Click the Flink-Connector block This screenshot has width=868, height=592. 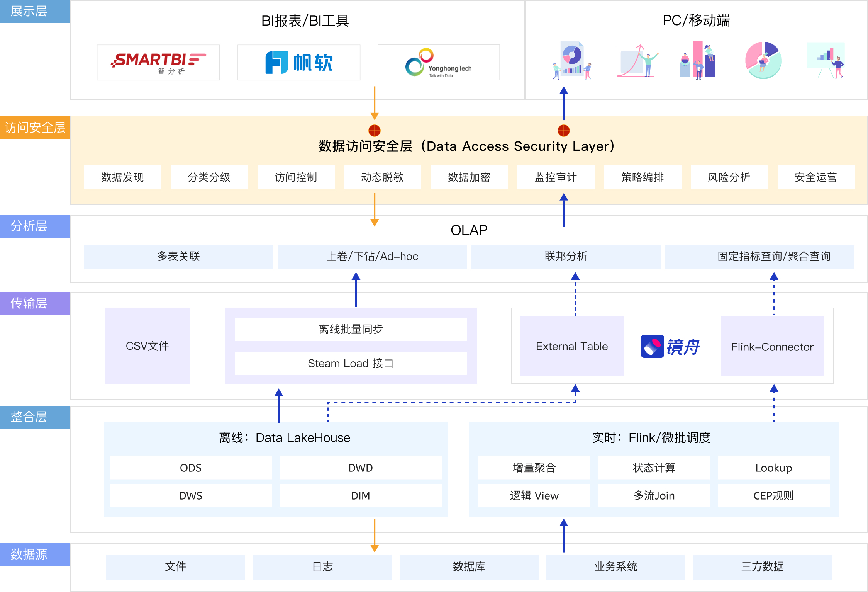(772, 347)
